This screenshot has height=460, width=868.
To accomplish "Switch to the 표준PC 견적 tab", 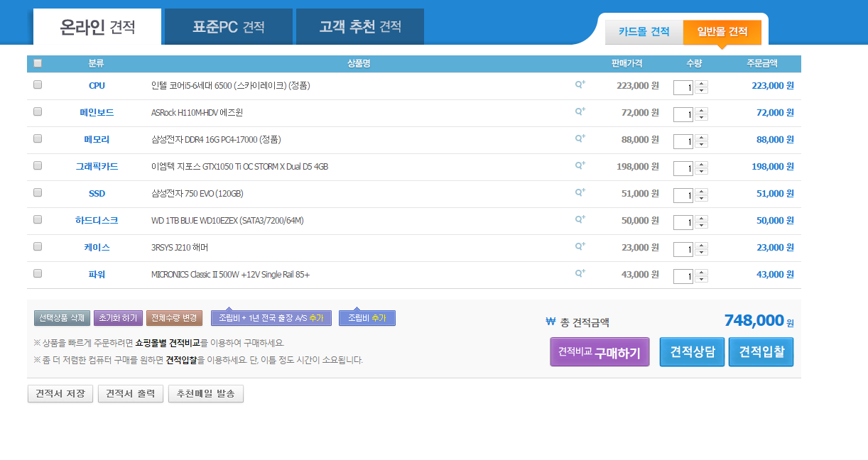I will point(229,27).
